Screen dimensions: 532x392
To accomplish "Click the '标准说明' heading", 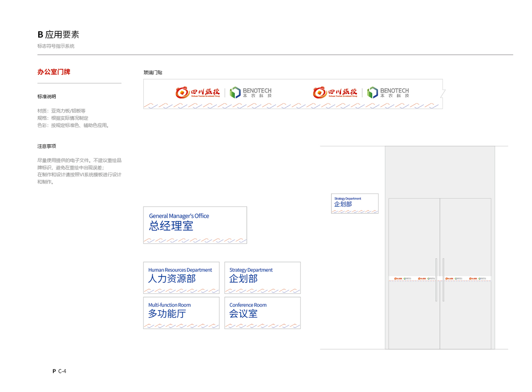I will coord(47,97).
